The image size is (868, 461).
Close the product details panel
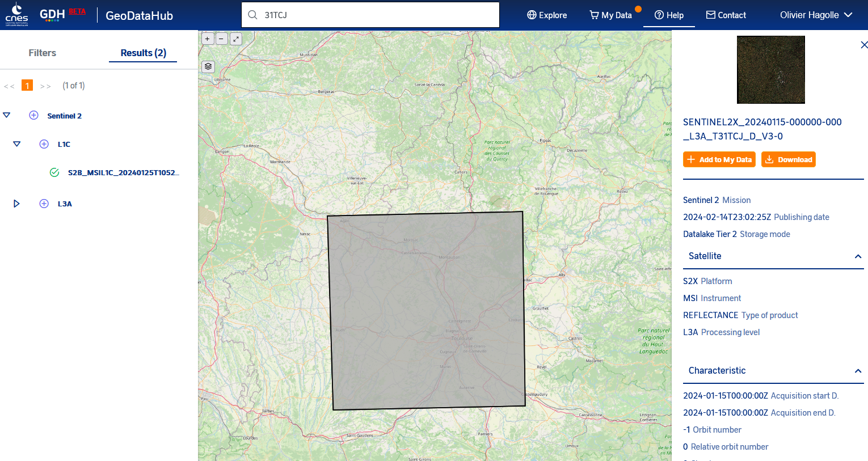click(x=863, y=45)
